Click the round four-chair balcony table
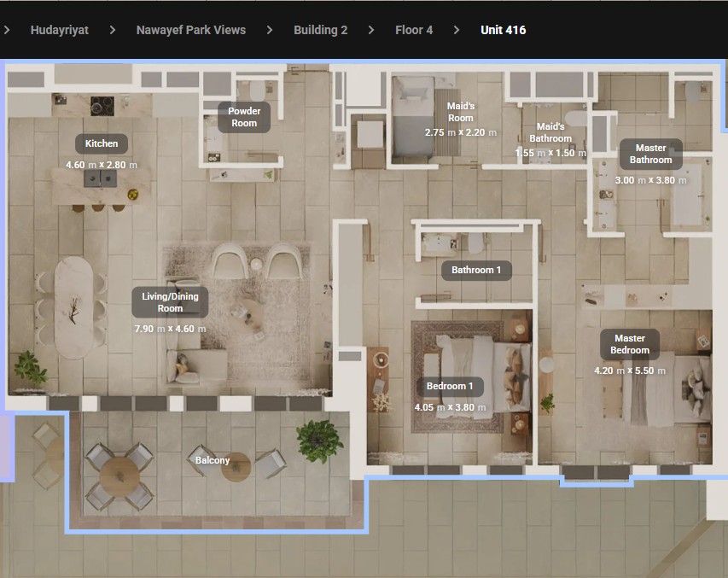728x578 pixels. coord(119,477)
